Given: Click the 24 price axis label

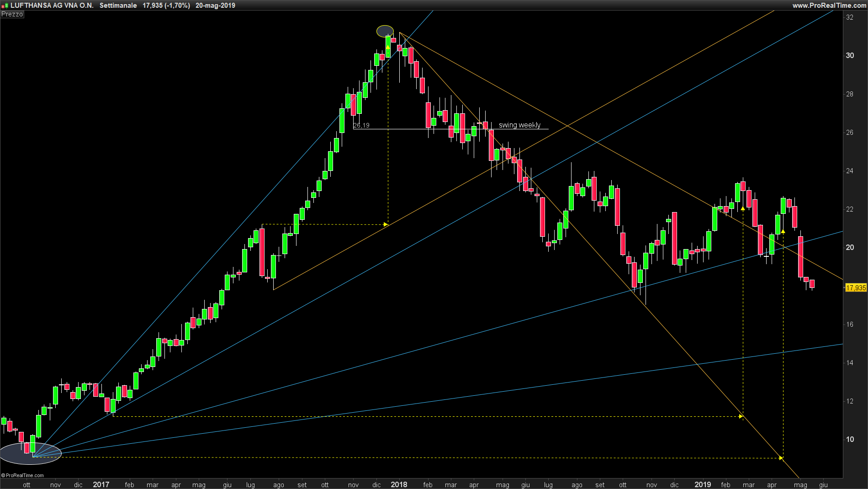Looking at the screenshot, I should click(850, 171).
